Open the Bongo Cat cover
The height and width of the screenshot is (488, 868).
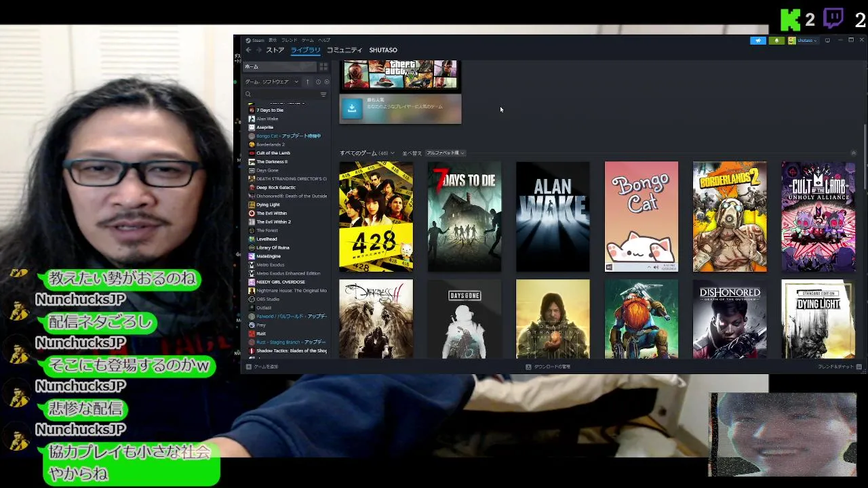click(642, 216)
